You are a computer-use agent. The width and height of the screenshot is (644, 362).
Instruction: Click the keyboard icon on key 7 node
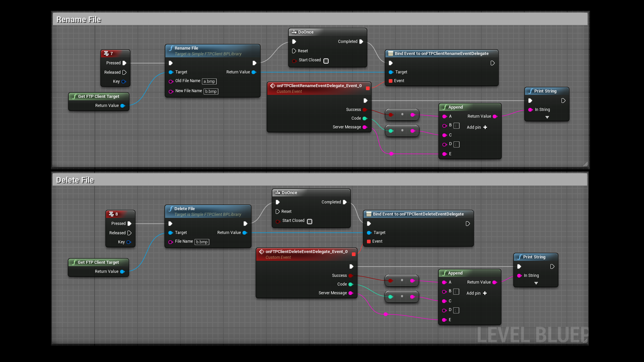[106, 54]
